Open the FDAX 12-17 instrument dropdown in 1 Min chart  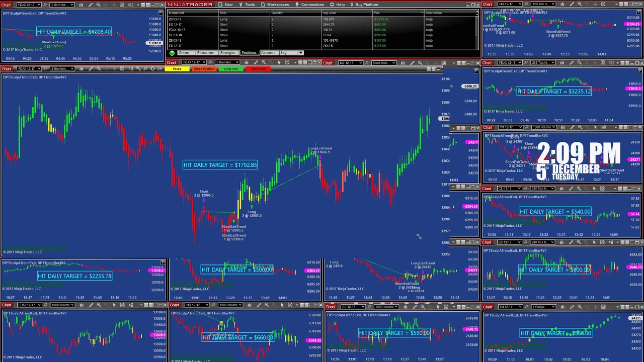(x=29, y=5)
